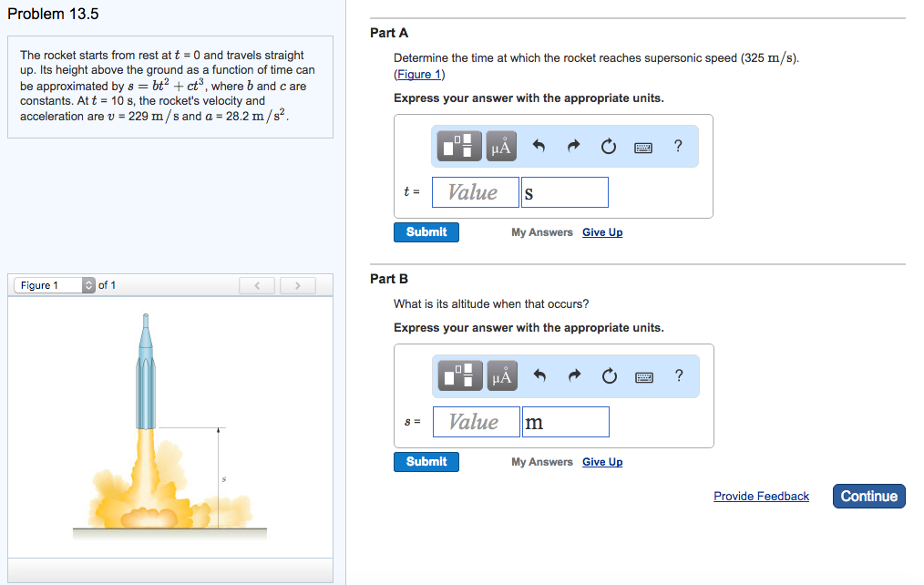Submit the Part A answer
This screenshot has width=924, height=585.
pos(426,232)
